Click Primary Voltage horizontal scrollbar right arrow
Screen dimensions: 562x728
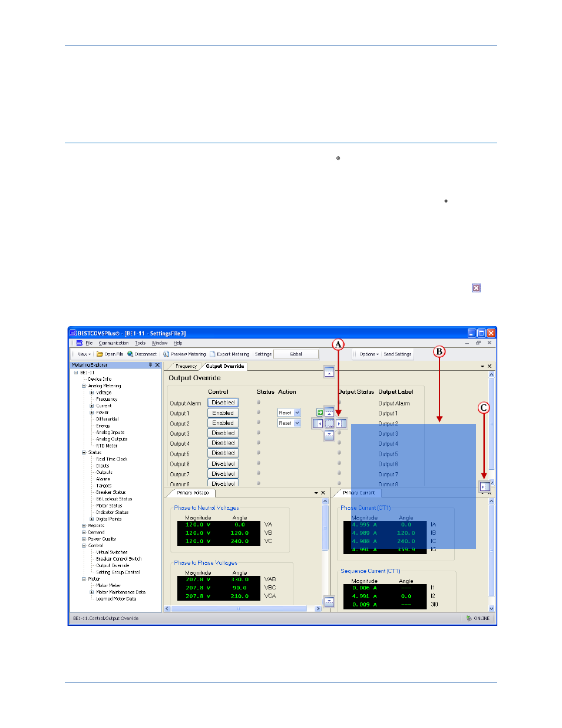tap(318, 608)
